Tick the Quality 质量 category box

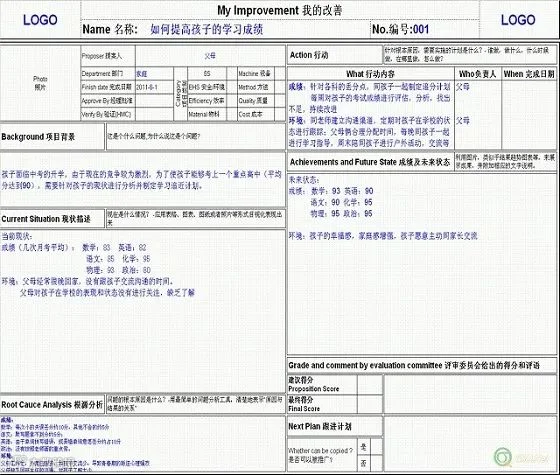click(280, 101)
